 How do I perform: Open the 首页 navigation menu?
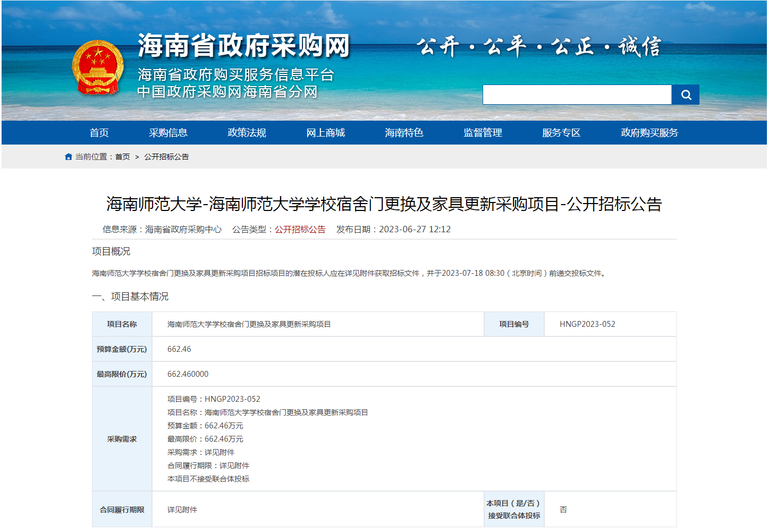point(99,133)
